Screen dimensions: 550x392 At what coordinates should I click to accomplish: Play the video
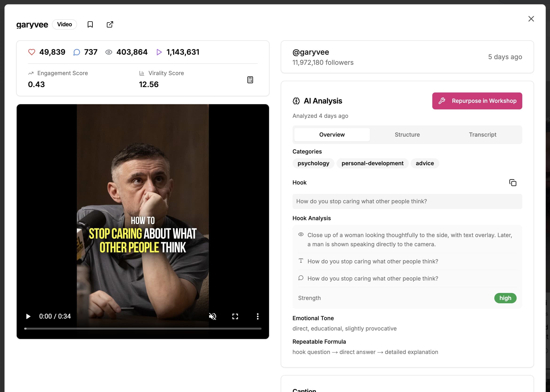coord(28,316)
